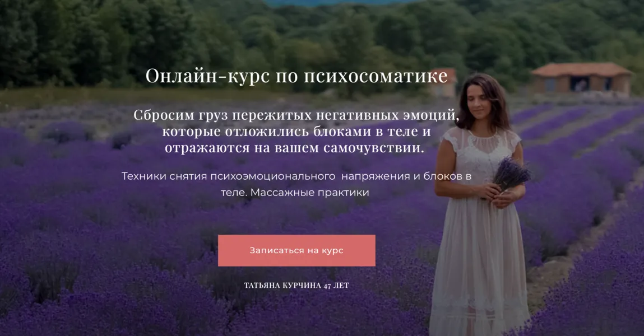
Task: Click the "Техники снятия психоэмоционального напряжения" text line
Action: (x=296, y=176)
